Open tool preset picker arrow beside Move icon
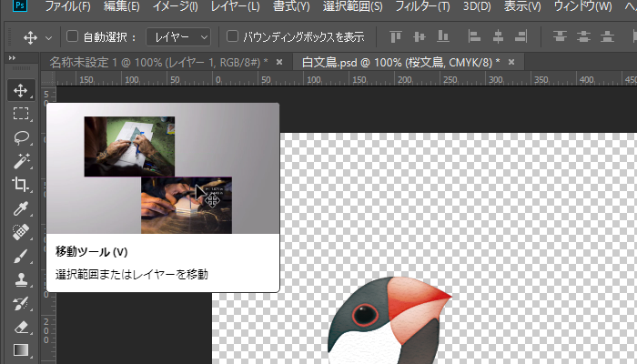 coord(49,38)
